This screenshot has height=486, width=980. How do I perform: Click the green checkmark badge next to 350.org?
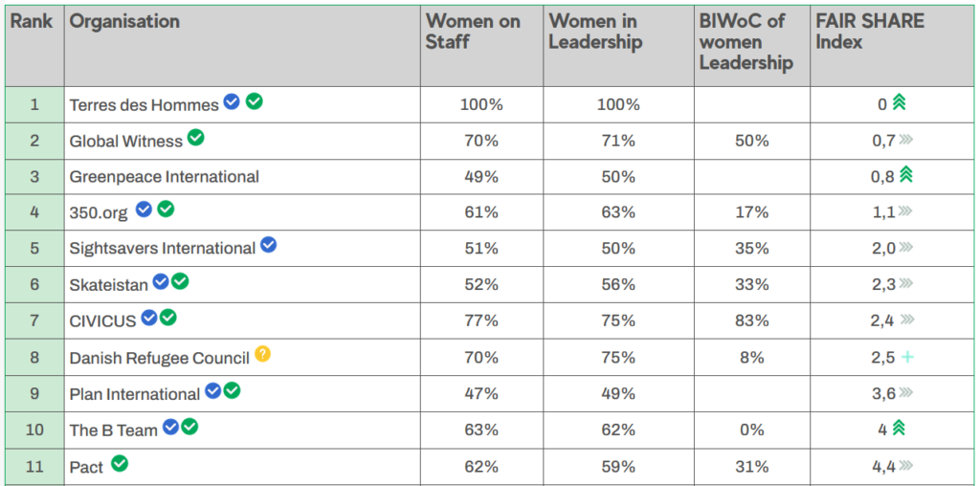click(166, 209)
